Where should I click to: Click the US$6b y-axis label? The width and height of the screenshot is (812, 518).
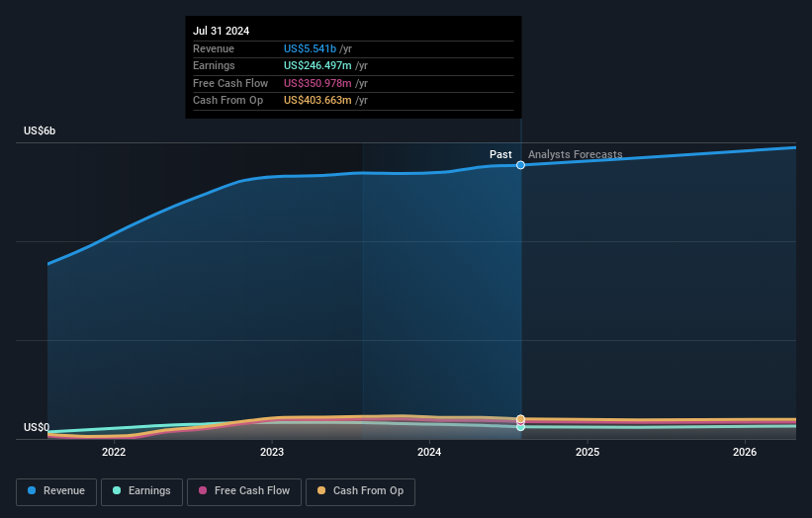click(x=40, y=130)
